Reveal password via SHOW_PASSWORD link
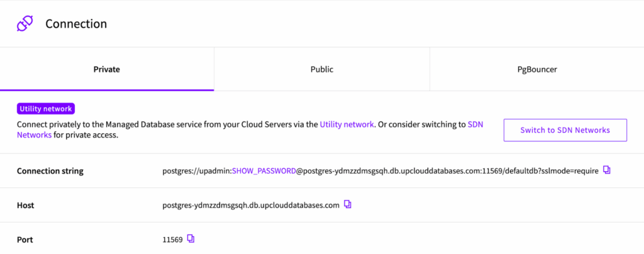 coord(264,171)
